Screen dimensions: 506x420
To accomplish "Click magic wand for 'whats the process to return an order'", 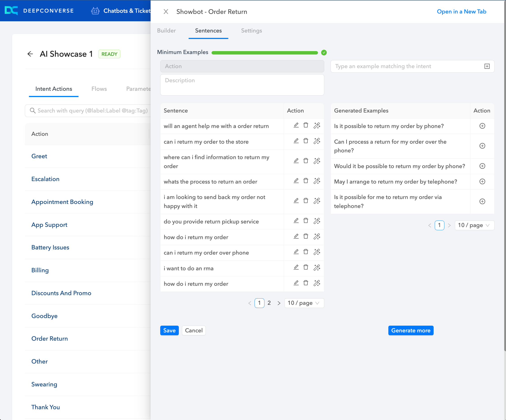I will tap(317, 181).
